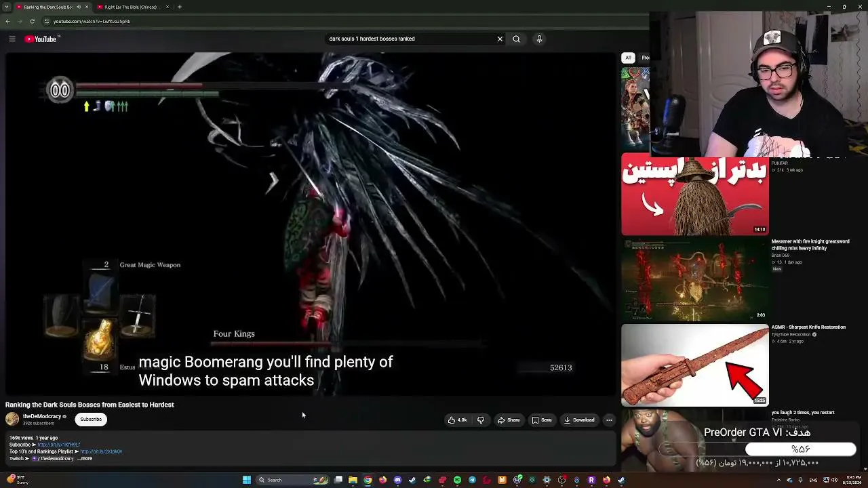Open the orange M app in taskbar

502,480
